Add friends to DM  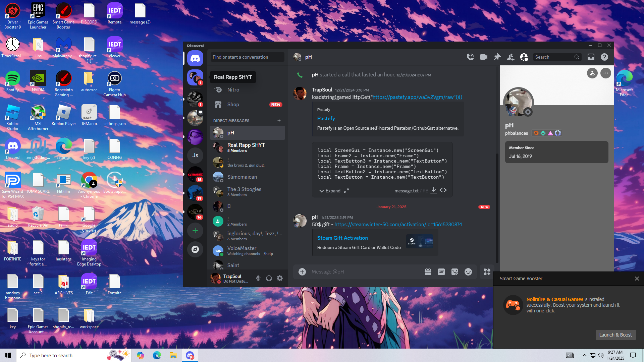click(x=511, y=57)
